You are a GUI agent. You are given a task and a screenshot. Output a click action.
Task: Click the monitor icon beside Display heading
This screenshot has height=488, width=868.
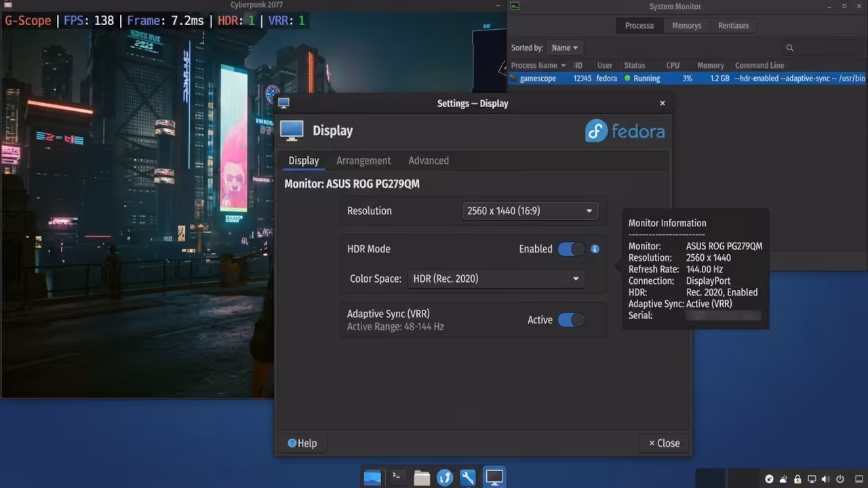point(292,130)
